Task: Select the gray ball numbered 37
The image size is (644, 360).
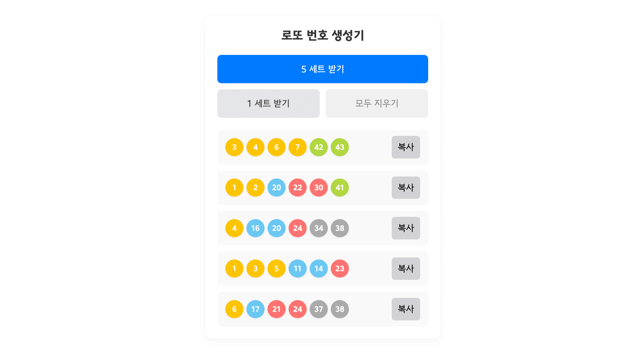Action: pos(318,309)
